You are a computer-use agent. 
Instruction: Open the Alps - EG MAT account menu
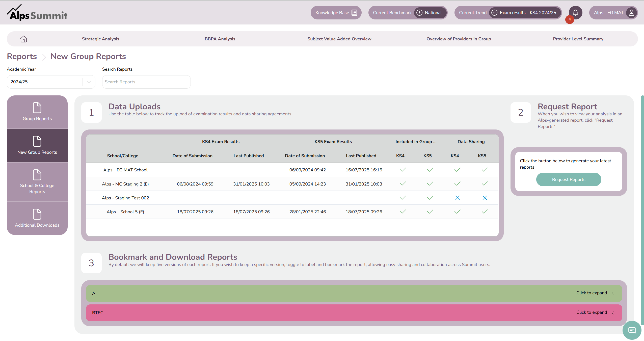pos(613,13)
